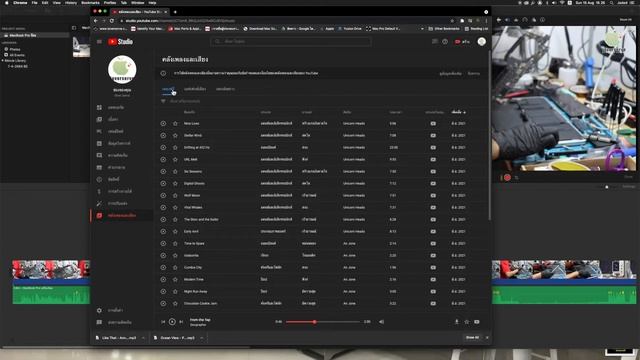This screenshot has width=640, height=360.
Task: Click Show All in downloads bar
Action: [472, 338]
